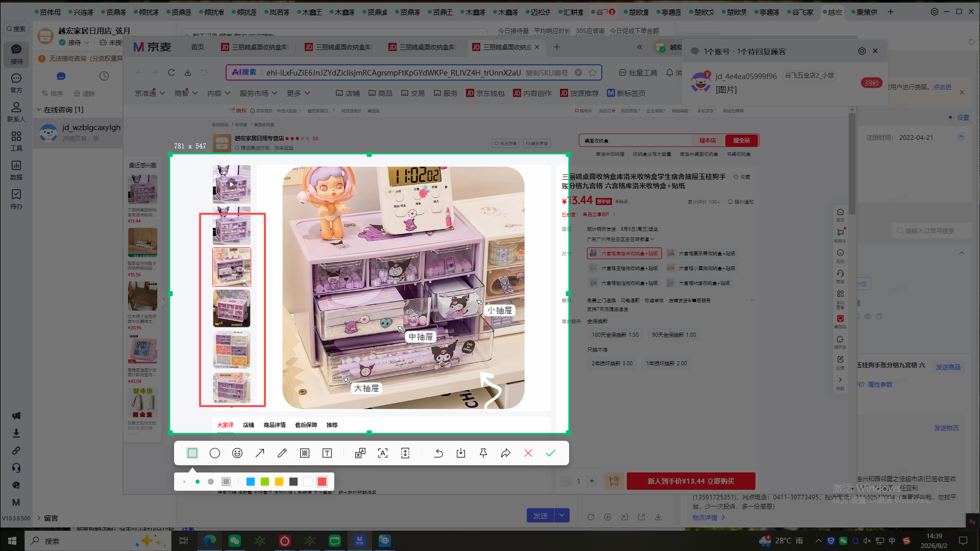Image resolution: width=980 pixels, height=551 pixels.
Task: Pick the dark gray annotation color
Action: (x=293, y=482)
